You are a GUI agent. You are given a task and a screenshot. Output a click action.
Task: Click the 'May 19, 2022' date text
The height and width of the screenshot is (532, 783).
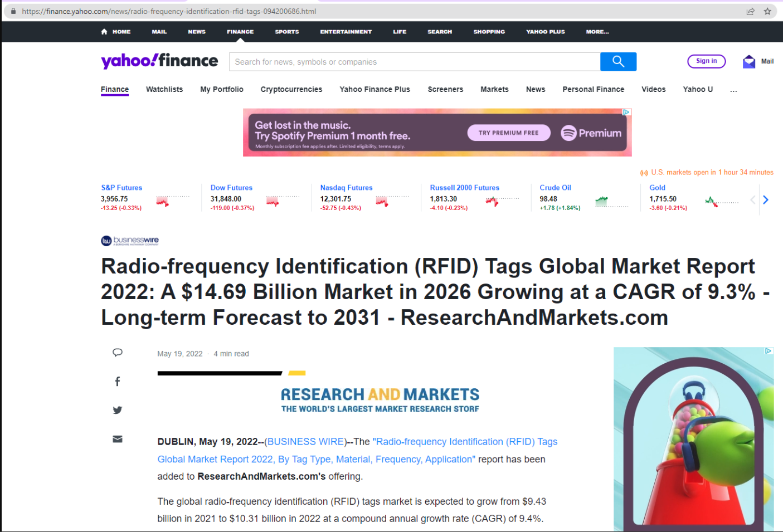pos(180,354)
